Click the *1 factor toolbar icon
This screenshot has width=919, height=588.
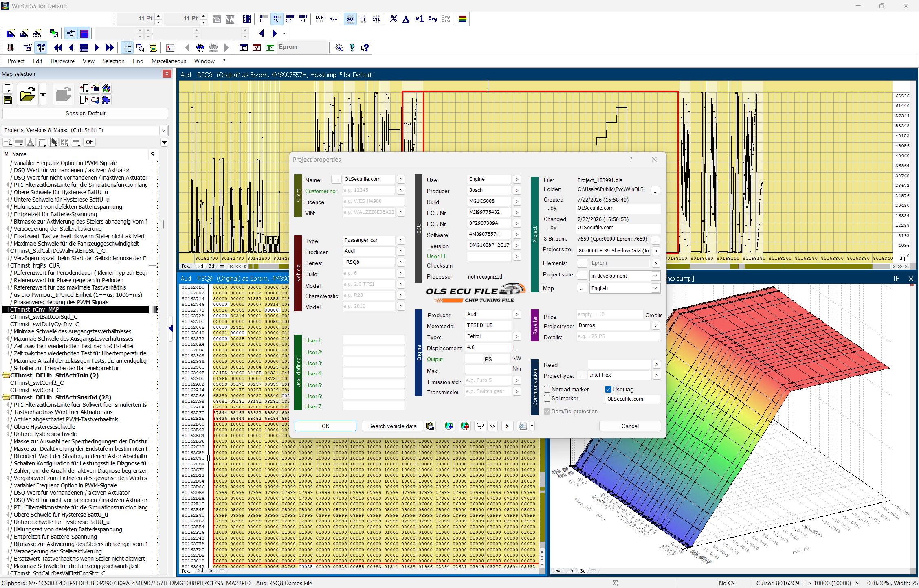click(419, 19)
